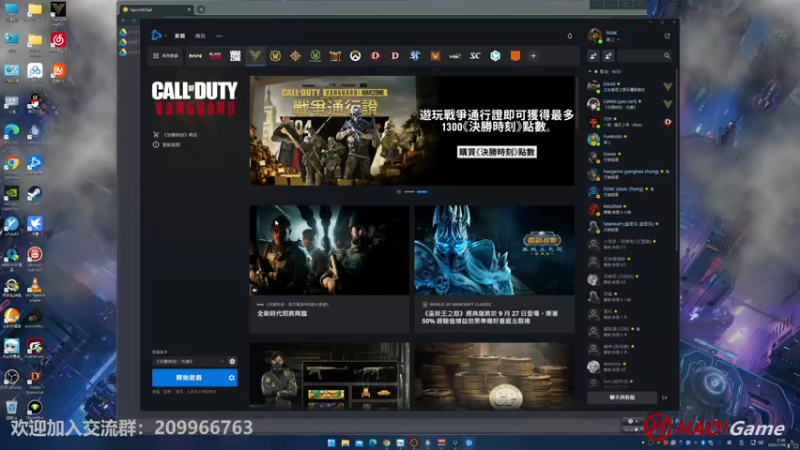Select the orange Black Ops 4 icon
Image resolution: width=800 pixels, height=450 pixels.
point(515,56)
